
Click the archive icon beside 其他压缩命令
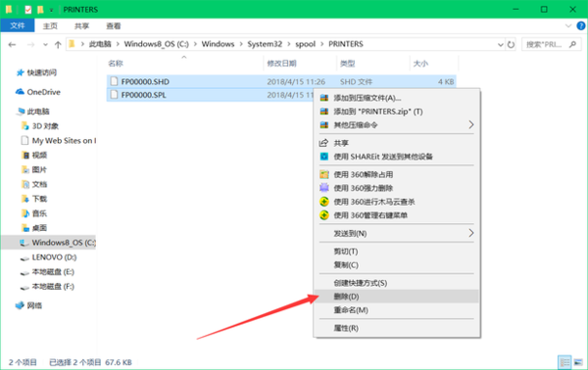pyautogui.click(x=324, y=125)
